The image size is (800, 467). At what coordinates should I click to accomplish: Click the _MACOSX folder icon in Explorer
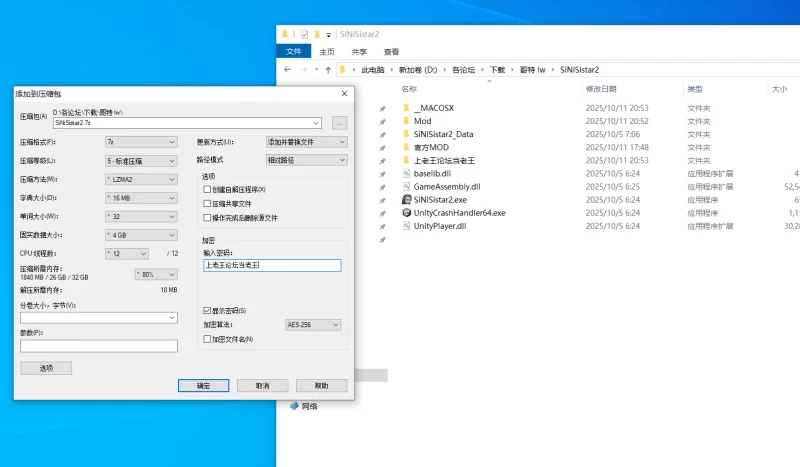coord(406,108)
